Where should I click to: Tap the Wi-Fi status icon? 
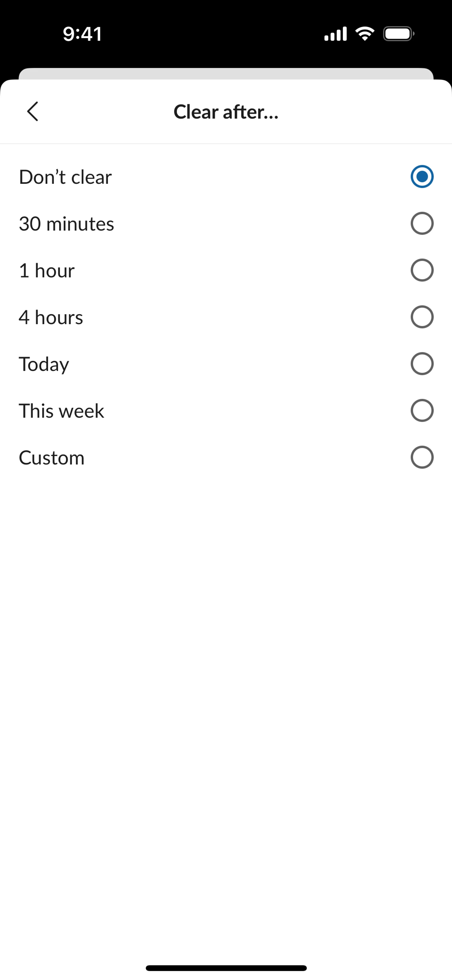click(364, 34)
